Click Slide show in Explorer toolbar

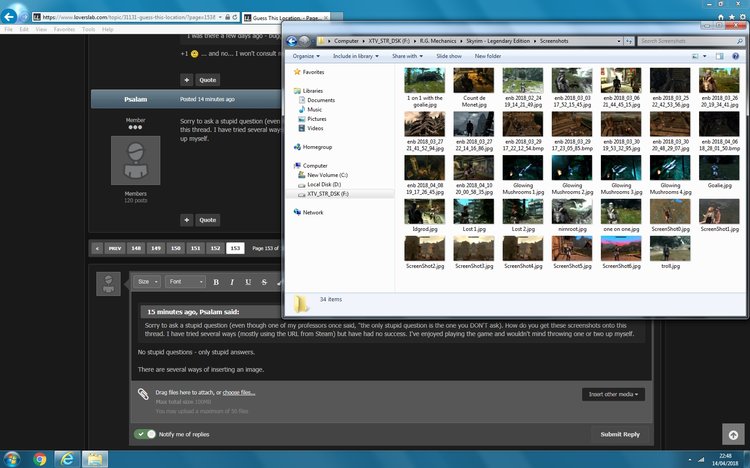tap(449, 56)
